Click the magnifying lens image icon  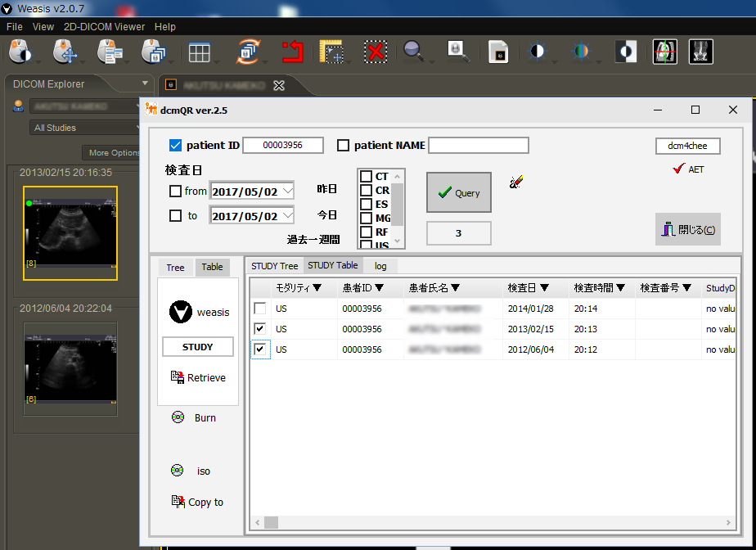(x=457, y=52)
